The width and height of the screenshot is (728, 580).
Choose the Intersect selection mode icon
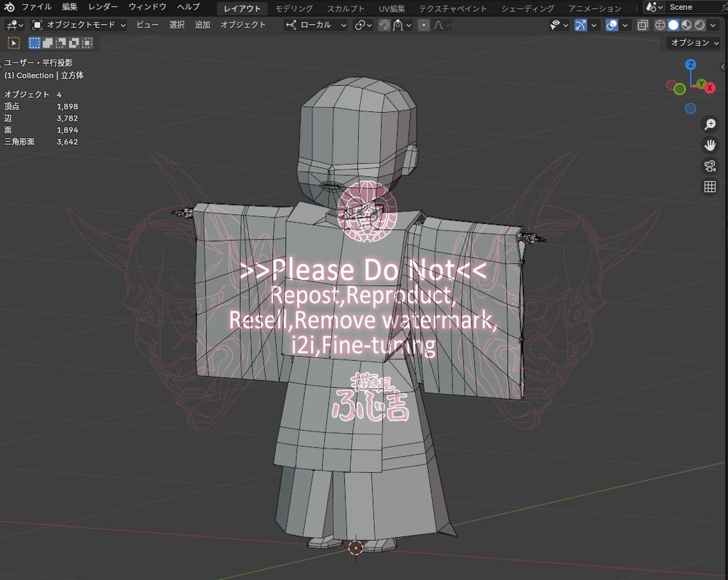87,43
